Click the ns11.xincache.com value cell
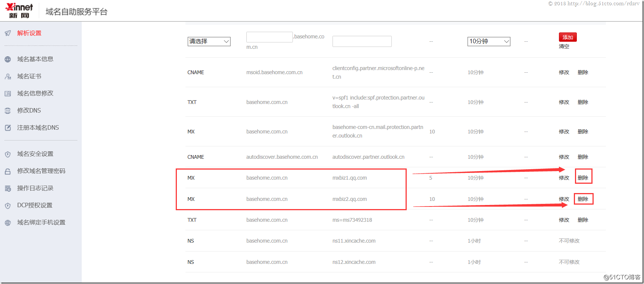Image resolution: width=644 pixels, height=284 pixels. coord(354,241)
